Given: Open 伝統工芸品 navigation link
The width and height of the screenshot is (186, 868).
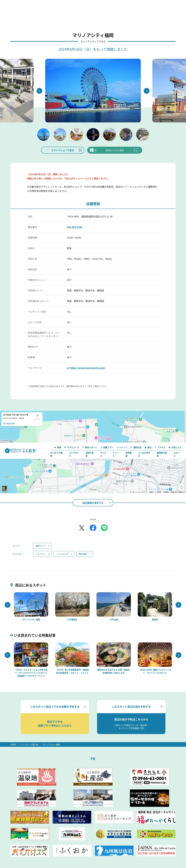Looking at the screenshot, I should 90,454.
